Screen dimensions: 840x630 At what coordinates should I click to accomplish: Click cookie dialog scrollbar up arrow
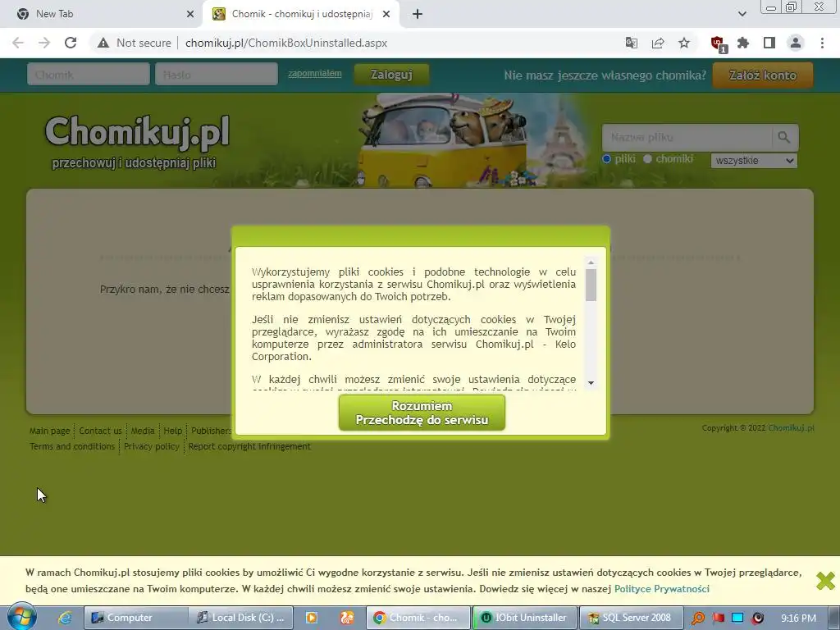coord(591,262)
